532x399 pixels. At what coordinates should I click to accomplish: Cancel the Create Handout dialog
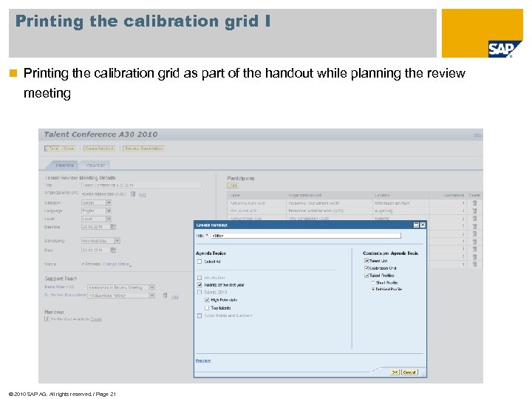(x=409, y=372)
